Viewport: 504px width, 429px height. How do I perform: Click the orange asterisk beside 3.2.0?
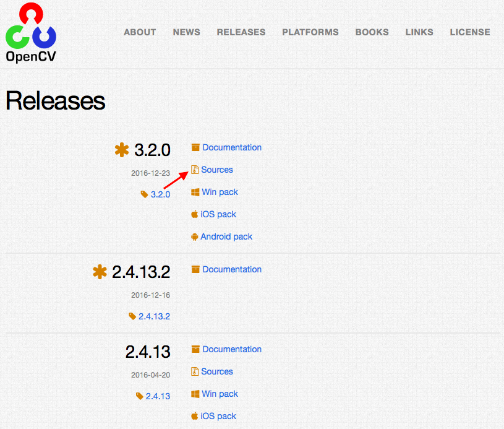(122, 150)
